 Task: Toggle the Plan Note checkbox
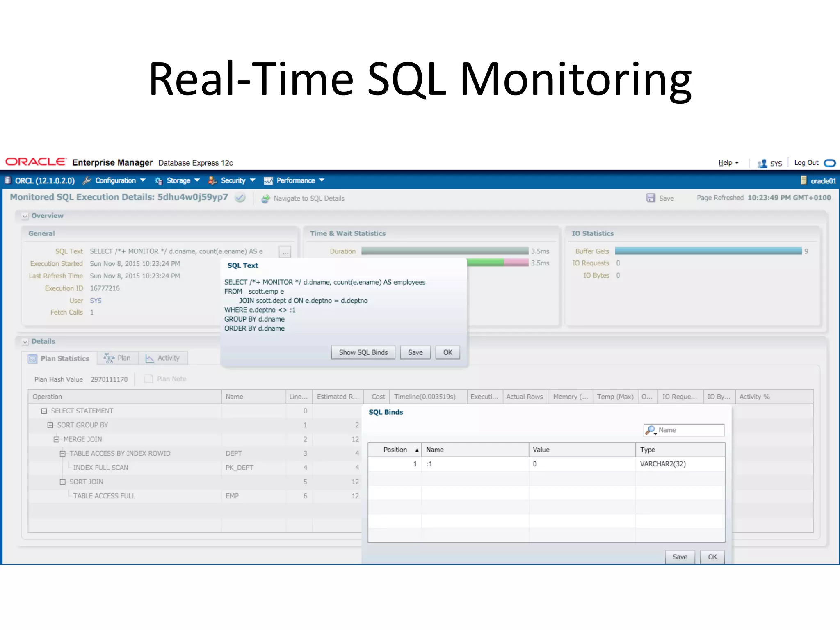(148, 379)
